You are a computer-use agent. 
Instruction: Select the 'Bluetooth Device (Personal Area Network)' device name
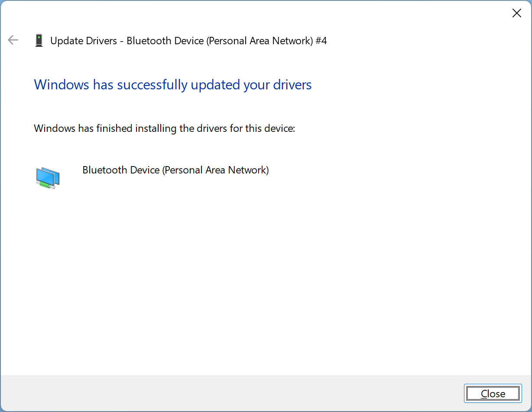click(175, 170)
